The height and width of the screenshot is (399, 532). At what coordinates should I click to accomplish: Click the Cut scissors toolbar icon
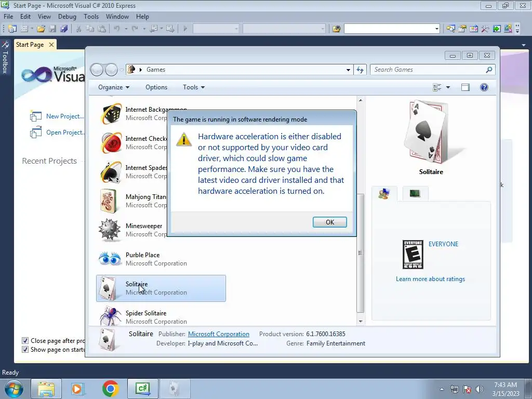coord(79,29)
